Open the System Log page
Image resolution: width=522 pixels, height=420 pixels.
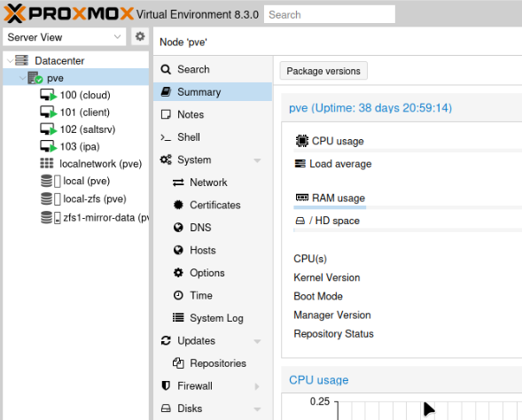tap(213, 318)
